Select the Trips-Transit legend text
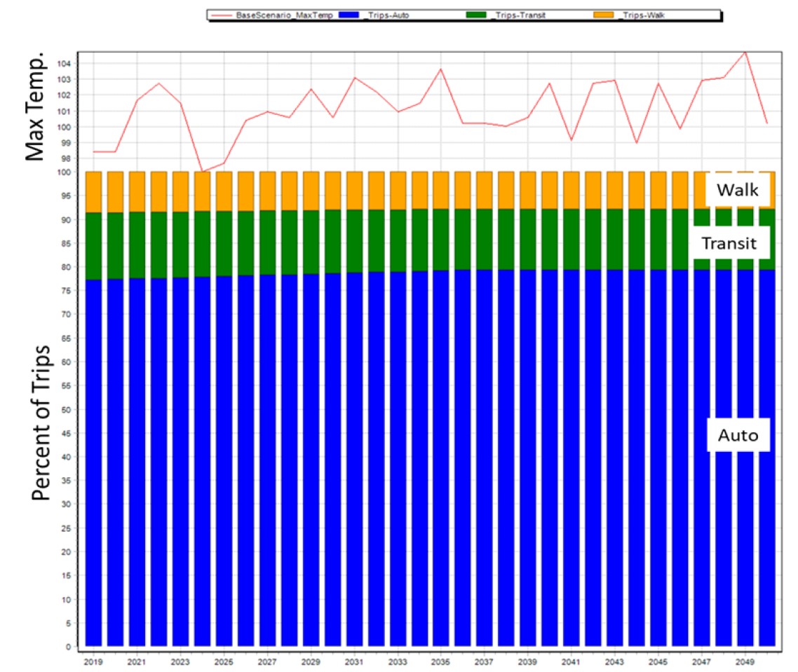Screen dimensions: 798x672 [x=515, y=14]
